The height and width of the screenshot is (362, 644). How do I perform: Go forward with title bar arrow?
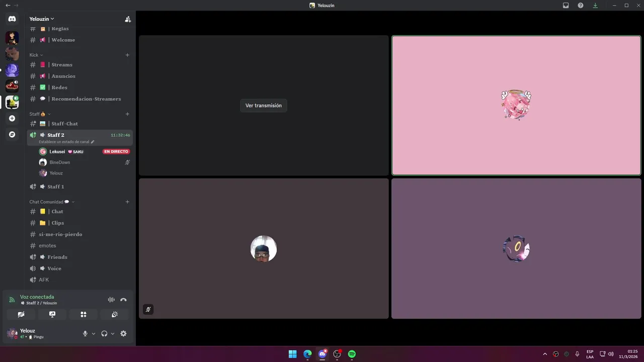[x=16, y=6]
